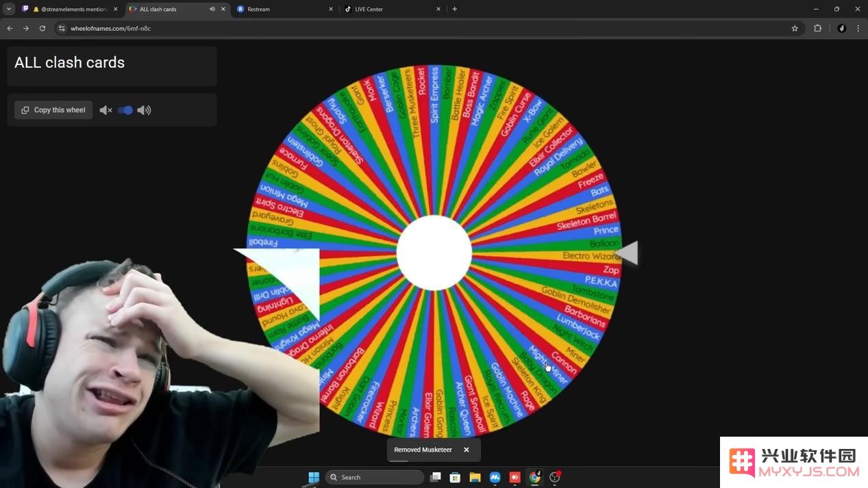The image size is (868, 488).
Task: Click the Lumberjack wheel segment
Action: tap(578, 327)
